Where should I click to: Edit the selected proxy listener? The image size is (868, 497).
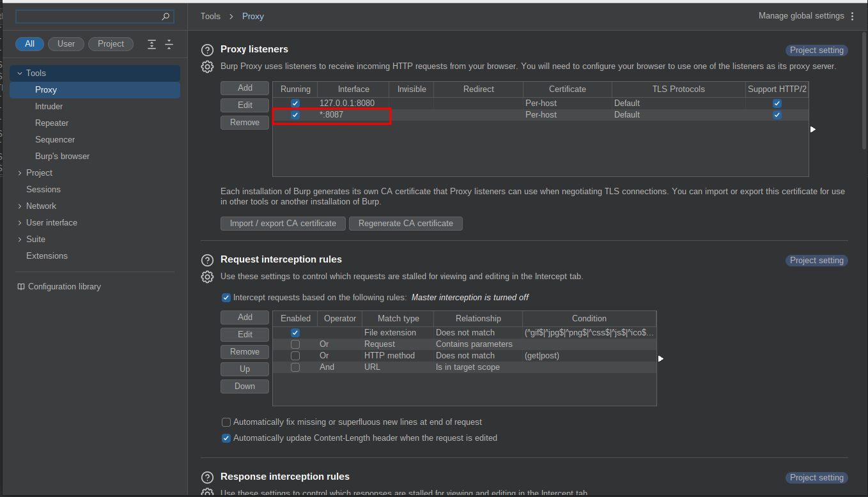coord(245,105)
